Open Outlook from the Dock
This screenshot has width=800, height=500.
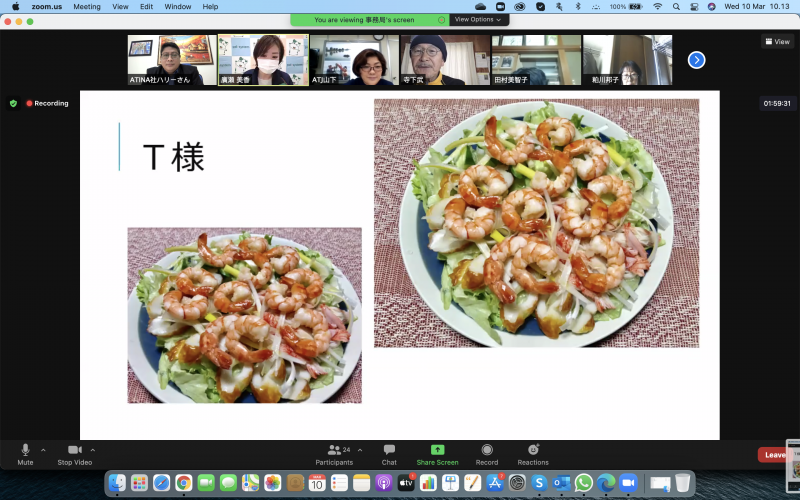tap(561, 482)
